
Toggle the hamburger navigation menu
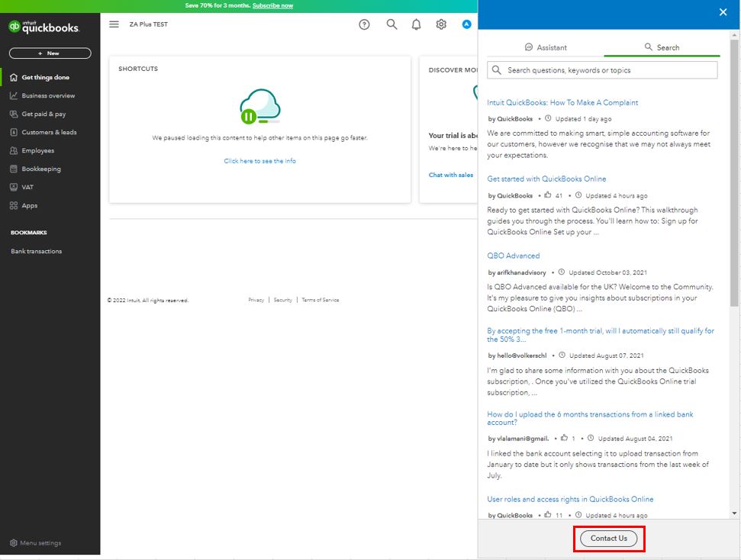[114, 24]
